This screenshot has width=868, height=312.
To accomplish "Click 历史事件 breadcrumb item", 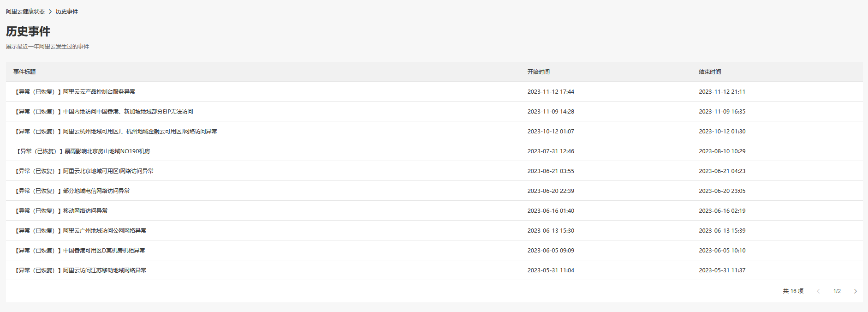I will click(x=67, y=12).
